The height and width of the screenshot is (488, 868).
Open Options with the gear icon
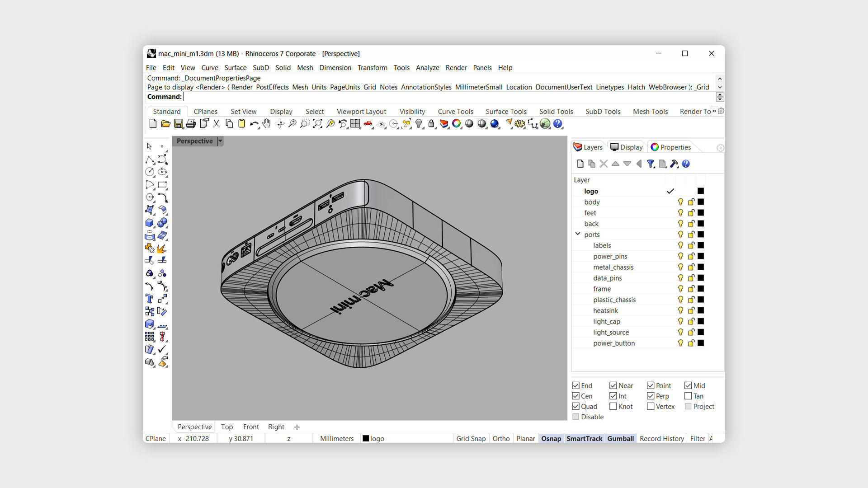tap(520, 124)
